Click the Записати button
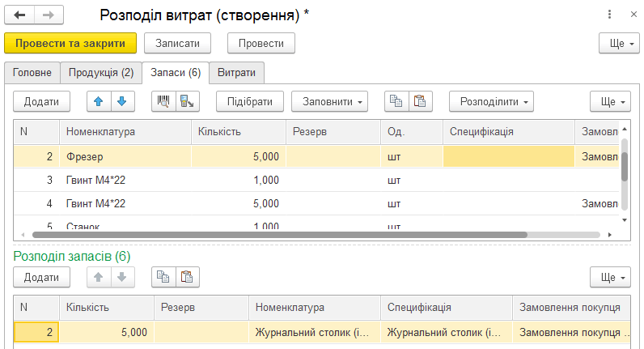 coord(177,43)
